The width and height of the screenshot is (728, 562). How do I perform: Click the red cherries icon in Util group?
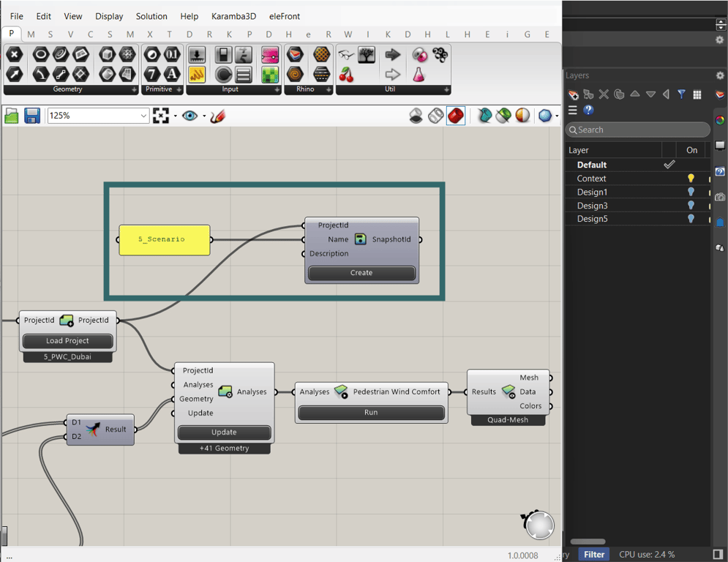pos(346,75)
